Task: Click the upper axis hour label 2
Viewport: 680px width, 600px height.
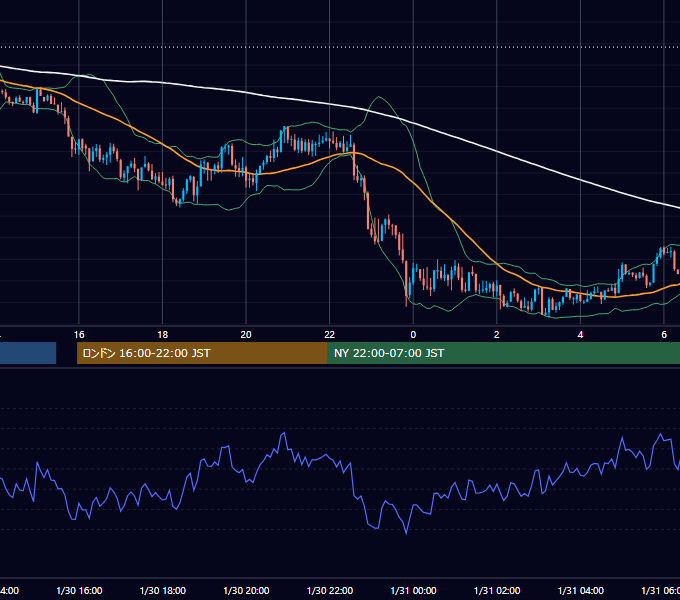Action: (497, 335)
